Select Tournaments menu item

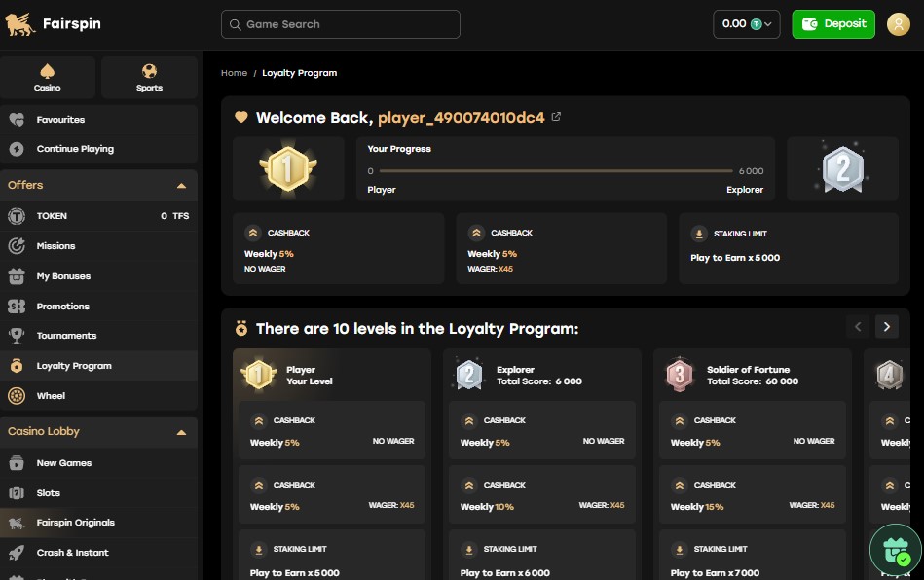coord(98,336)
